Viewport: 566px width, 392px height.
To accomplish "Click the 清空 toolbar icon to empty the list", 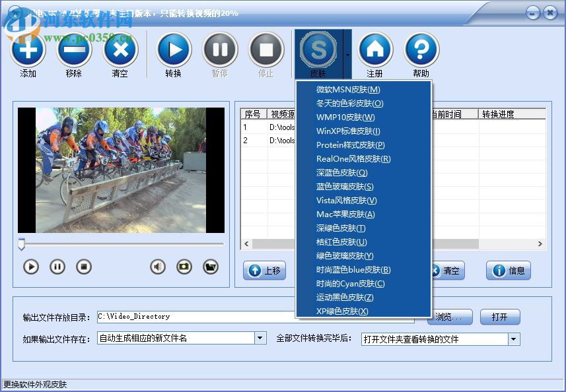I will click(x=120, y=49).
